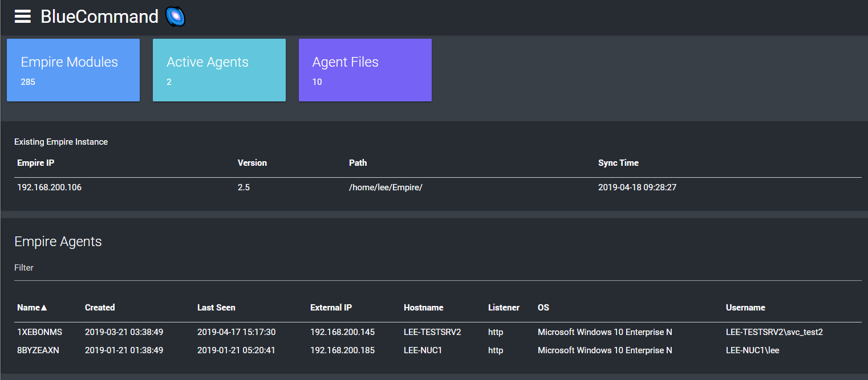Click username LEE-TESTSRV2\svc_test2
The image size is (868, 380).
pos(774,332)
